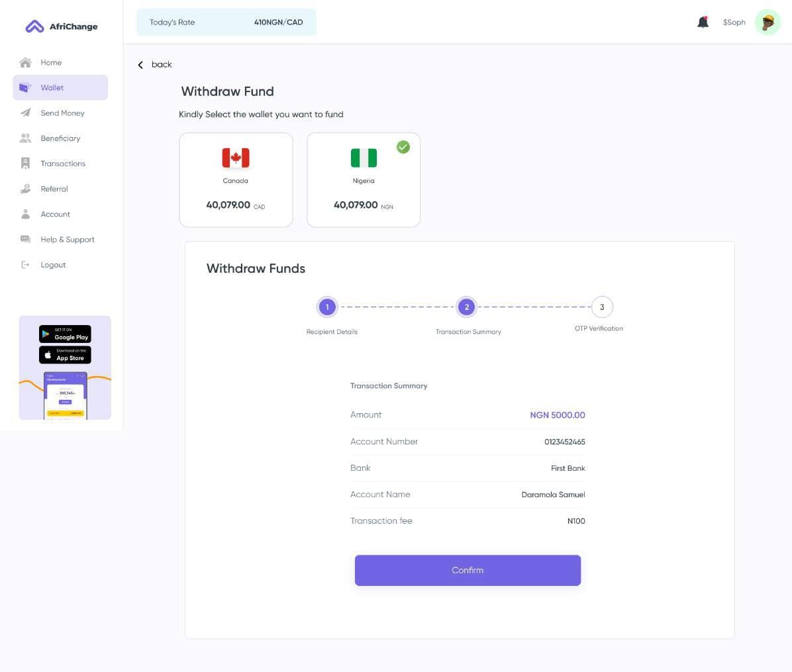The height and width of the screenshot is (672, 792).
Task: Click the Nigeria flag icon
Action: click(364, 158)
